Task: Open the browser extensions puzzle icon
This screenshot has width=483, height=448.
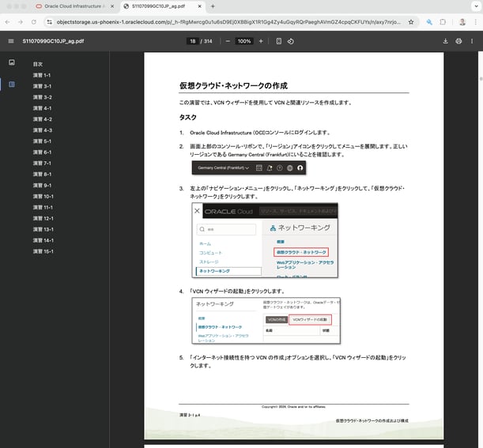Action: point(443,22)
